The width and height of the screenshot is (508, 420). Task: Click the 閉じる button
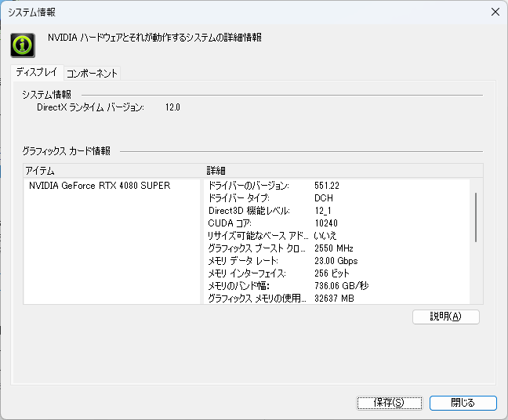[x=463, y=403]
